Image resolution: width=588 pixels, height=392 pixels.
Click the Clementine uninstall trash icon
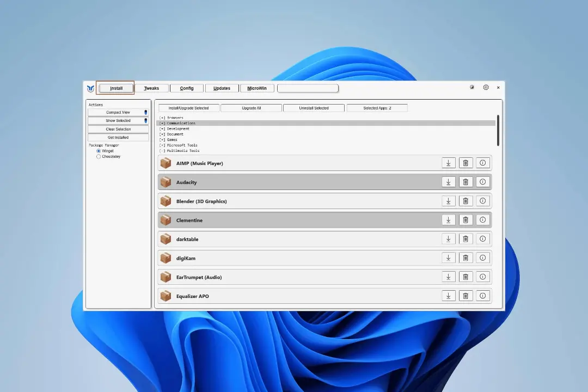tap(465, 220)
